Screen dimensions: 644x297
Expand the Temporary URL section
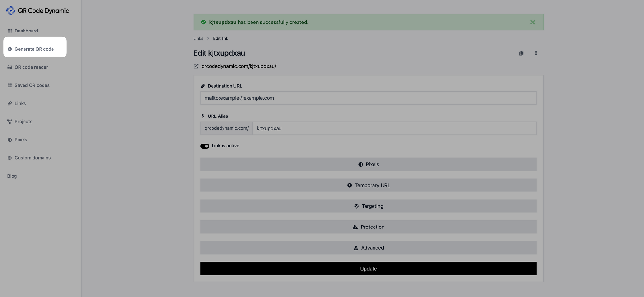click(x=368, y=185)
